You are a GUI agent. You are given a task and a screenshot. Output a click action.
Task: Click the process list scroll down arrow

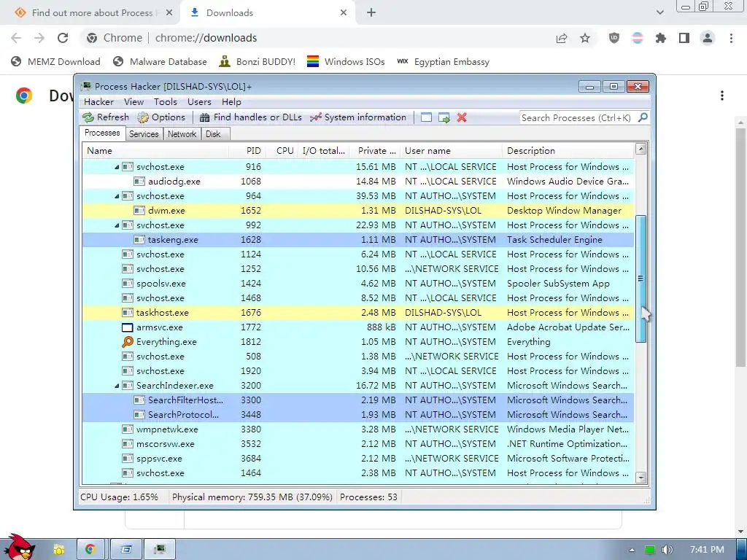click(640, 478)
